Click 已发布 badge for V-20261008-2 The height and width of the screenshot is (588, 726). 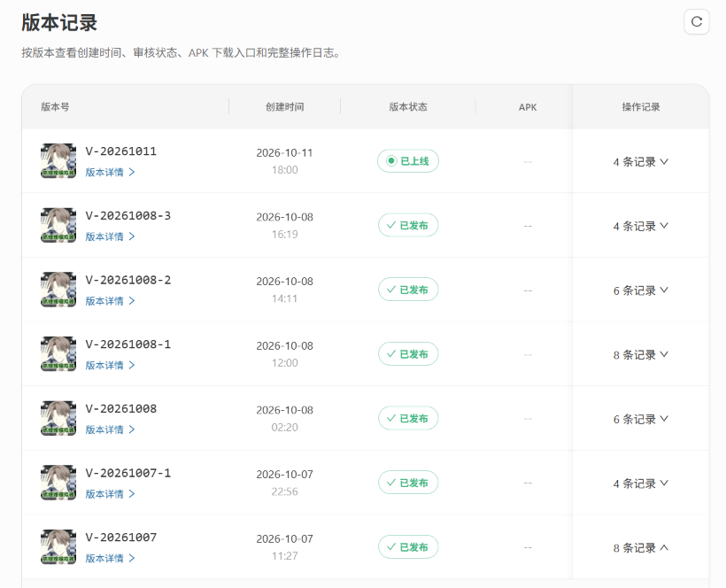click(408, 290)
